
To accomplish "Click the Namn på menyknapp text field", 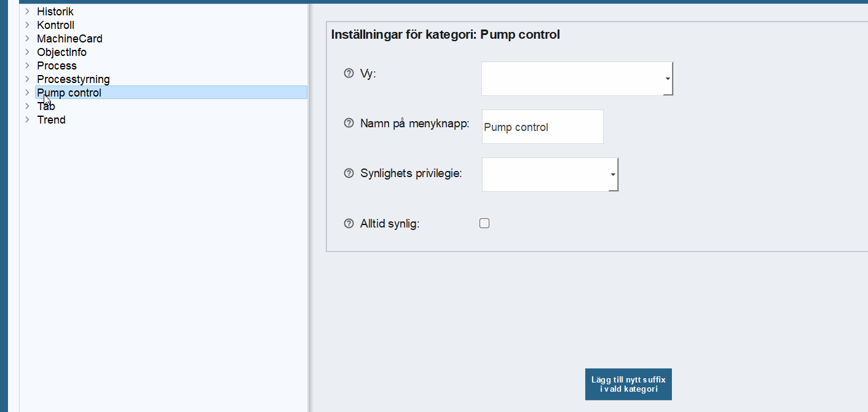I will pyautogui.click(x=542, y=127).
